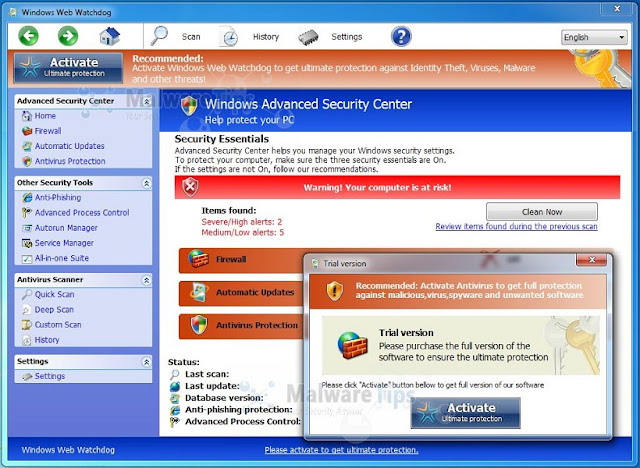The width and height of the screenshot is (640, 468).
Task: Click the 'Database version:' status entry
Action: point(224,398)
